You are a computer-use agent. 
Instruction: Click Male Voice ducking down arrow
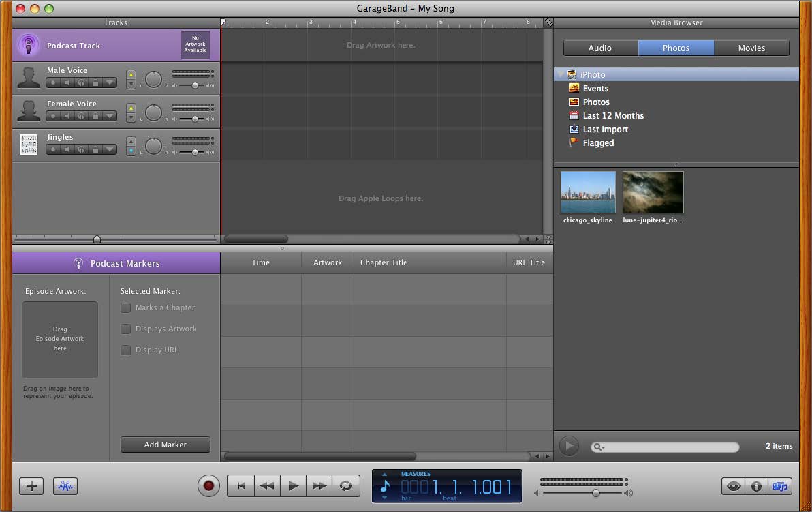[x=131, y=85]
